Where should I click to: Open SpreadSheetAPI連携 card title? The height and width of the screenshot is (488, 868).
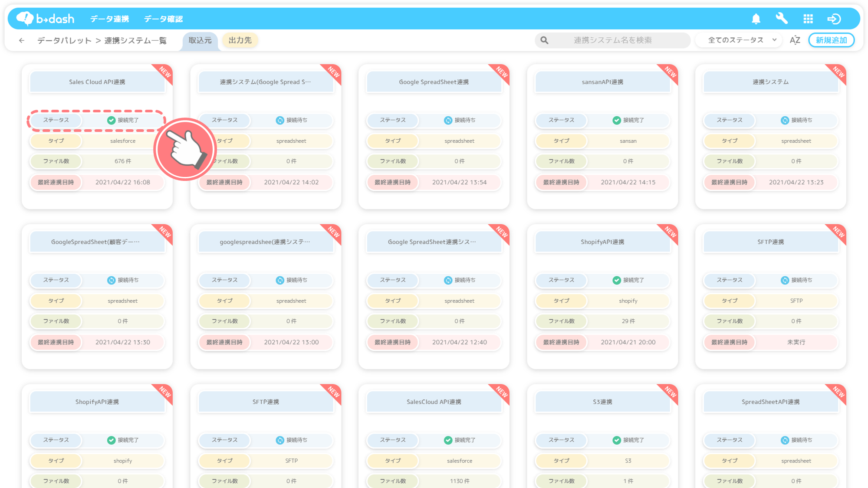(771, 402)
